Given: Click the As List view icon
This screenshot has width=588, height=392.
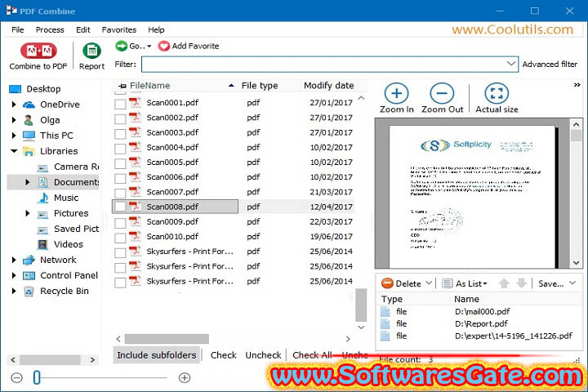Looking at the screenshot, I should pos(447,283).
